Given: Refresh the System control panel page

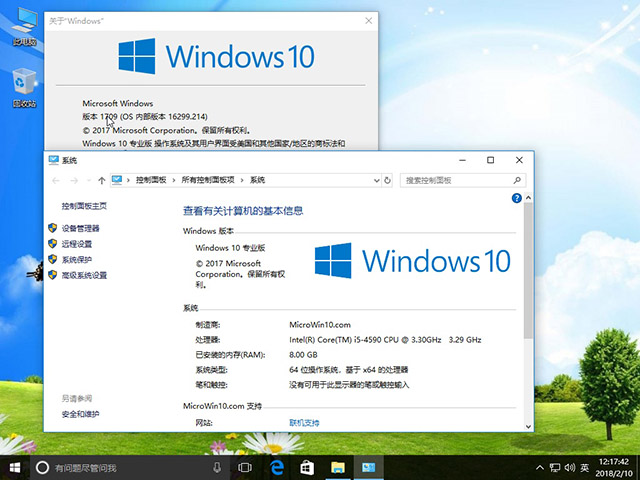Looking at the screenshot, I should 387,180.
